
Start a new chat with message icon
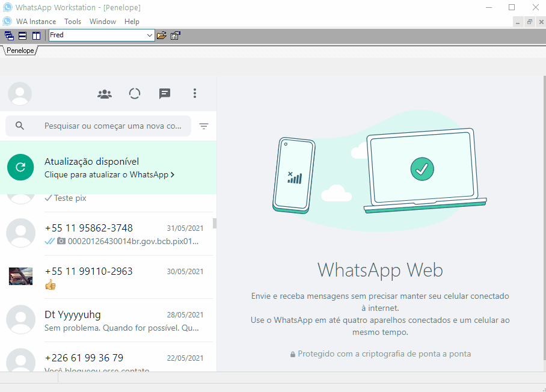pyautogui.click(x=164, y=94)
